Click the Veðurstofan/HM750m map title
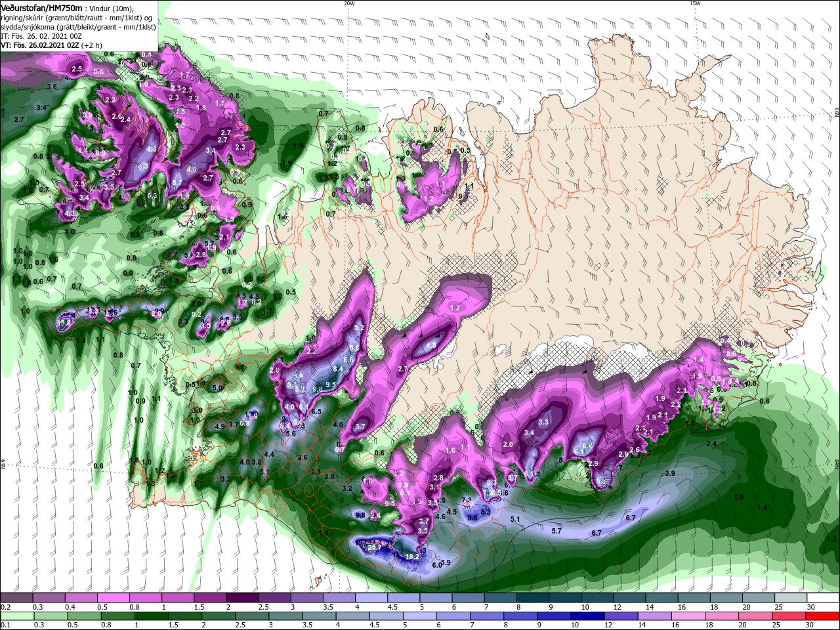 [x=41, y=8]
